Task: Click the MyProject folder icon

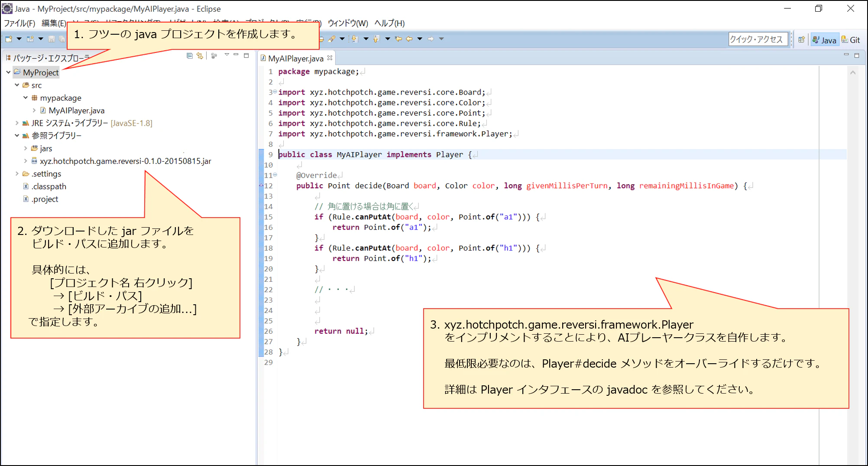Action: tap(17, 72)
